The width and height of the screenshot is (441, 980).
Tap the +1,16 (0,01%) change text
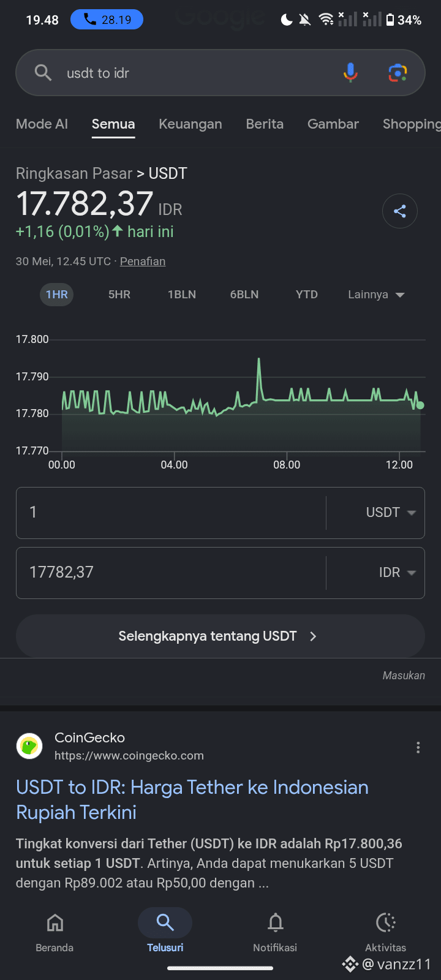point(62,232)
